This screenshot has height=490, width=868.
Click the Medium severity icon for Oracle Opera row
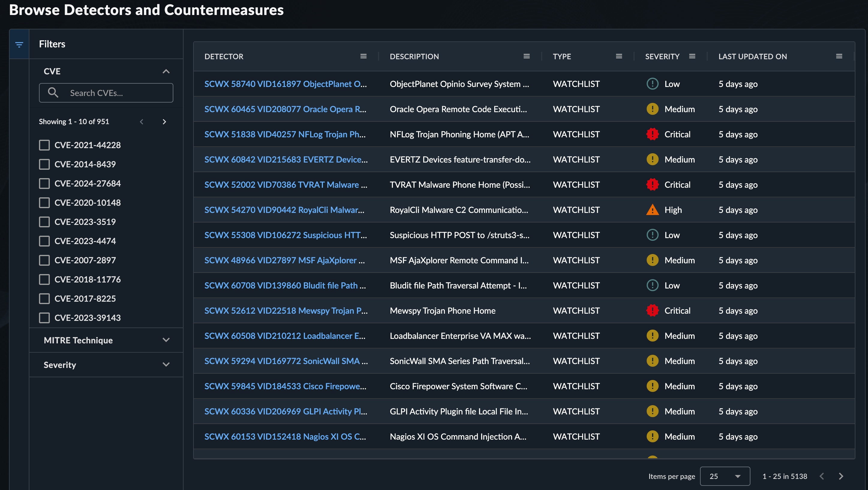652,109
